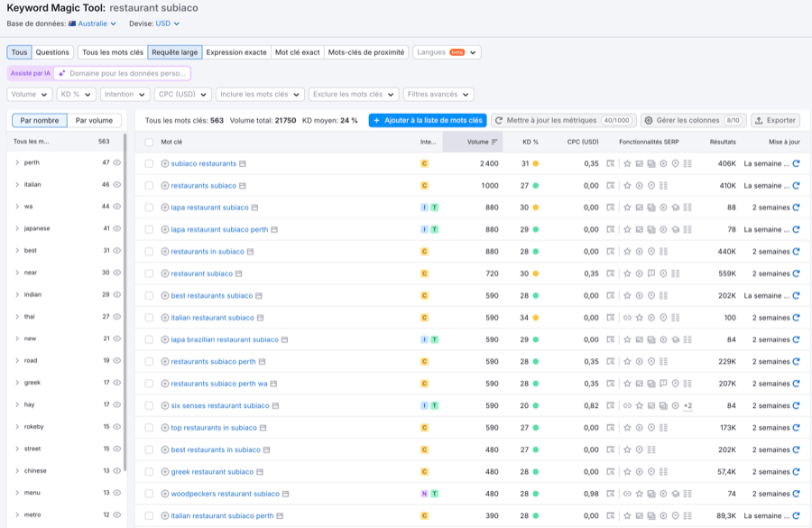This screenshot has width=812, height=528.
Task: Open SERP snapshot icon beside lapa brazilian restaurant subiaco
Action: [x=284, y=339]
